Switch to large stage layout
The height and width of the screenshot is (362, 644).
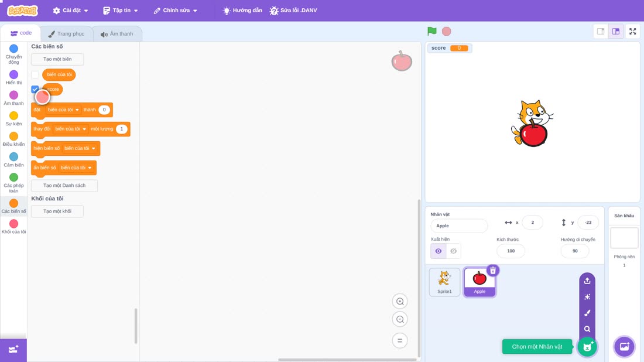click(x=616, y=31)
